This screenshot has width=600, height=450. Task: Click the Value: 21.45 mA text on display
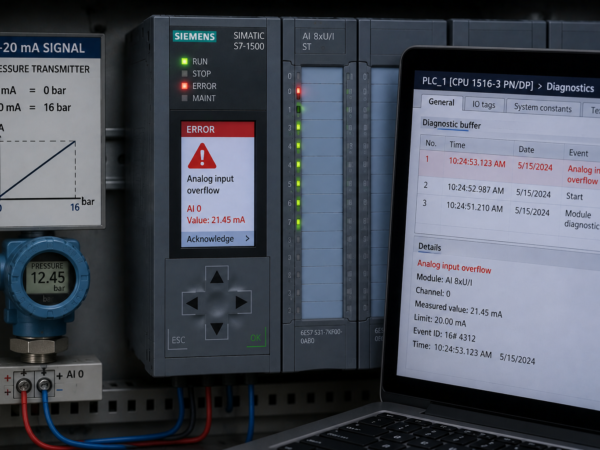216,220
